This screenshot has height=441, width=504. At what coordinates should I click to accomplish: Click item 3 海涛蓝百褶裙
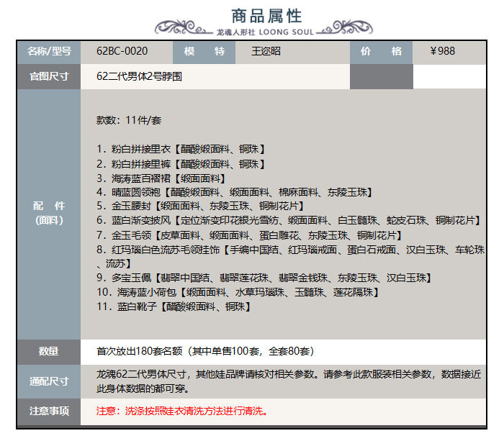click(161, 178)
